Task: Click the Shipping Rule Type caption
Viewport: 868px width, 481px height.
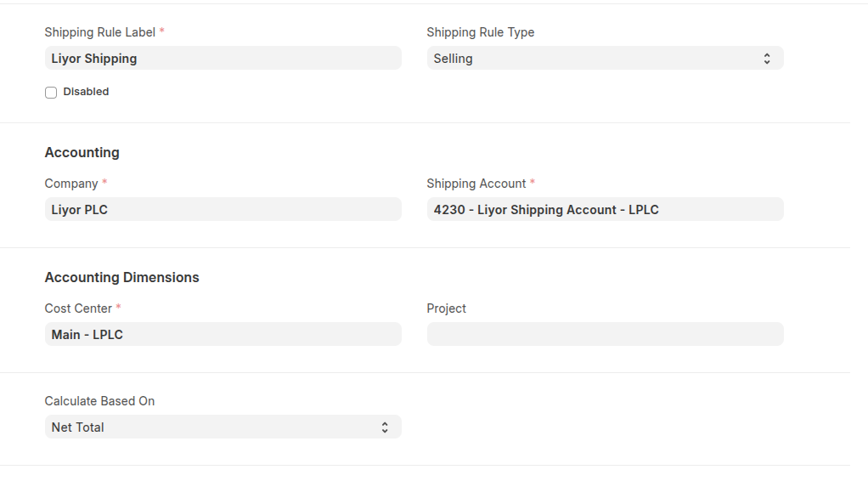Action: tap(480, 32)
